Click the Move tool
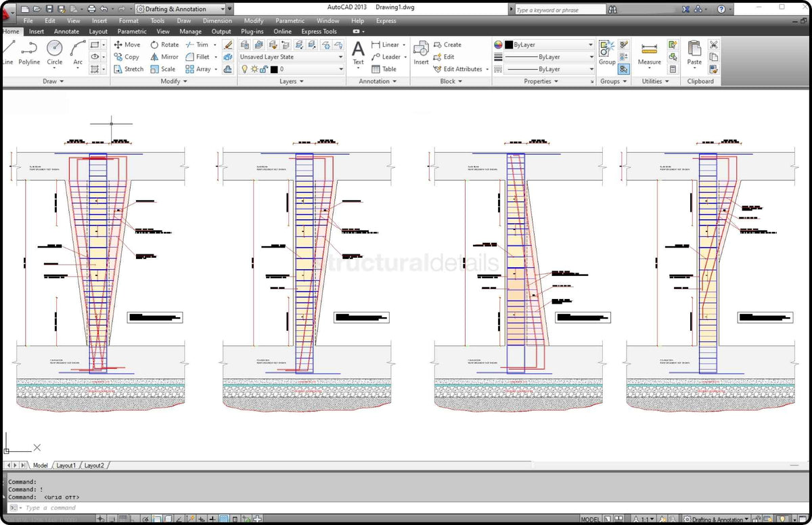The width and height of the screenshot is (812, 525). pyautogui.click(x=127, y=45)
